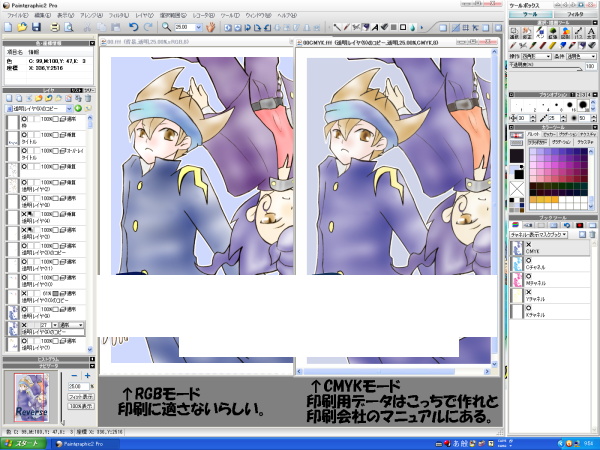Image resolution: width=600 pixels, height=450 pixels.
Task: Open print preview icon
Action: click(x=68, y=27)
